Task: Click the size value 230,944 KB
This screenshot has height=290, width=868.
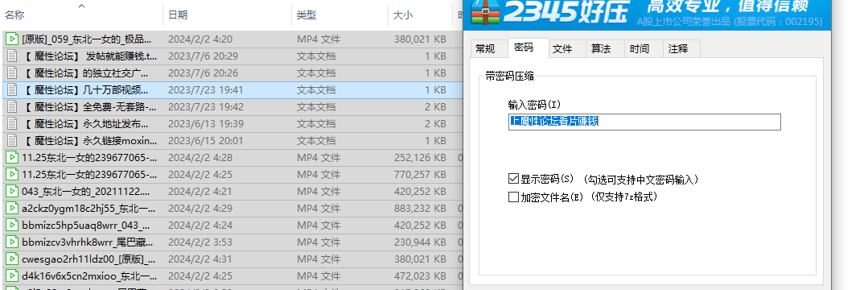Action: tap(420, 242)
